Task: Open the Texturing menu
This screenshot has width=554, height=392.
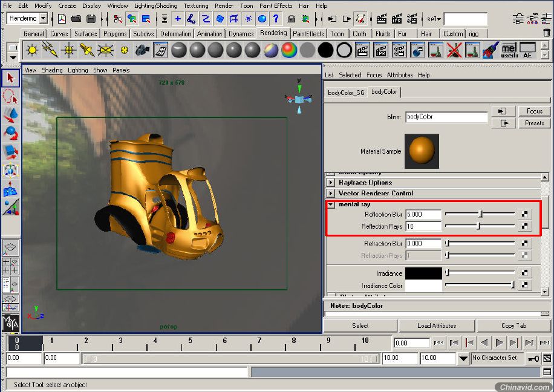Action: (196, 5)
